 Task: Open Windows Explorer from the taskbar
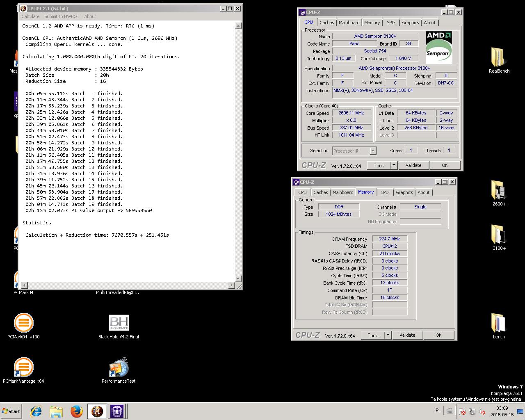(56, 411)
